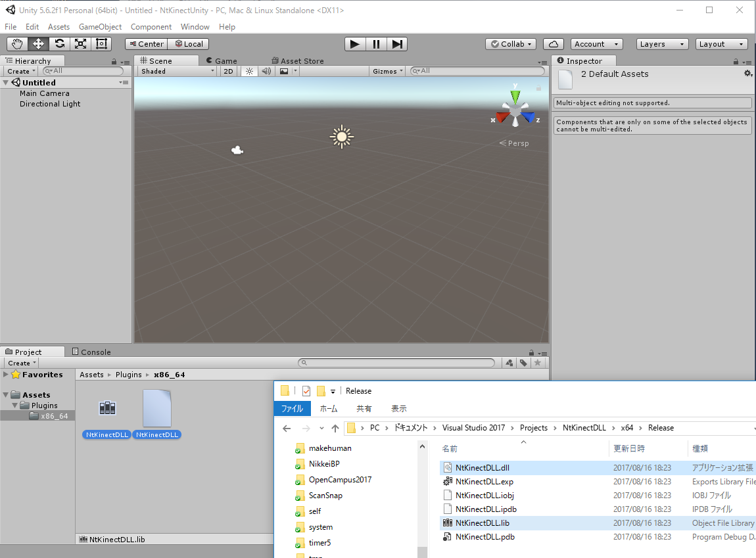
Task: Select NtKinectDLL.pdb in file explorer
Action: click(484, 537)
